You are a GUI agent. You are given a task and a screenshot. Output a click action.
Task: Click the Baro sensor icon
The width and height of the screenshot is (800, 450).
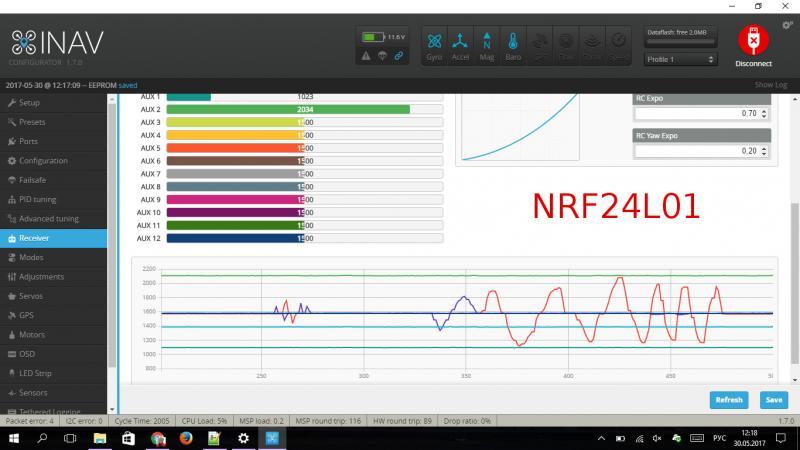click(x=513, y=45)
